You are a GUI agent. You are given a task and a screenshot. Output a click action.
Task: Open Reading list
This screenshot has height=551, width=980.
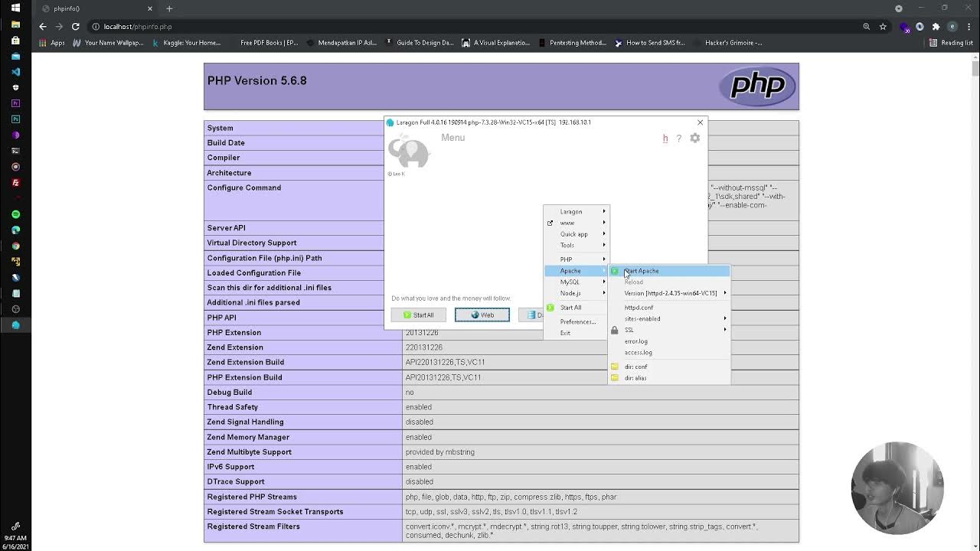click(x=951, y=43)
